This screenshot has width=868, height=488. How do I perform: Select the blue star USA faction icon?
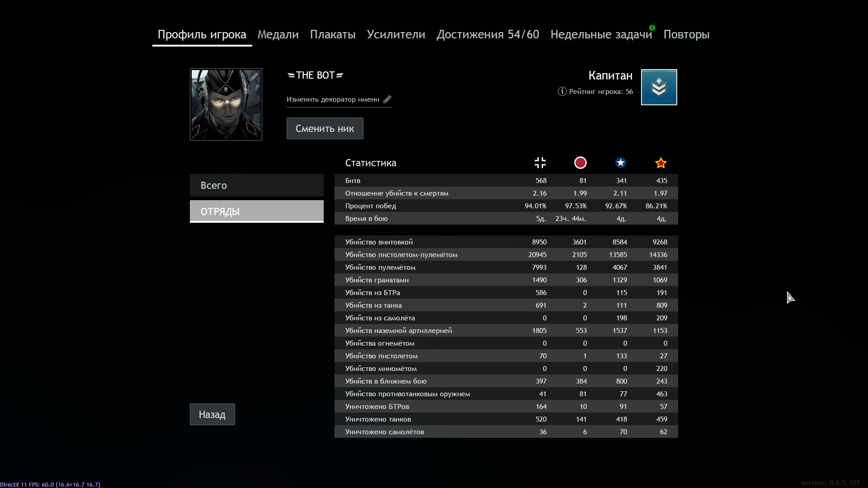pos(620,163)
